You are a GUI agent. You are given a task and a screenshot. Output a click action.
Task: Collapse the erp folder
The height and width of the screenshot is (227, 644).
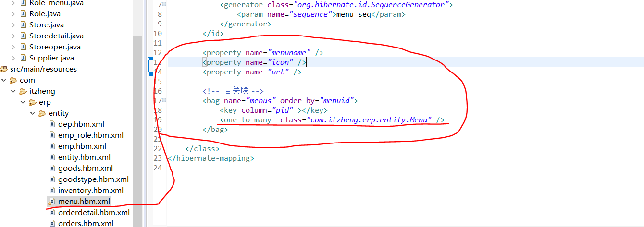[x=23, y=102]
